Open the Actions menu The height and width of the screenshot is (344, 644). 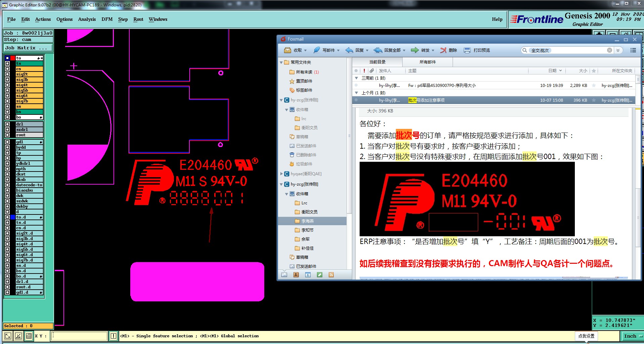pyautogui.click(x=43, y=19)
